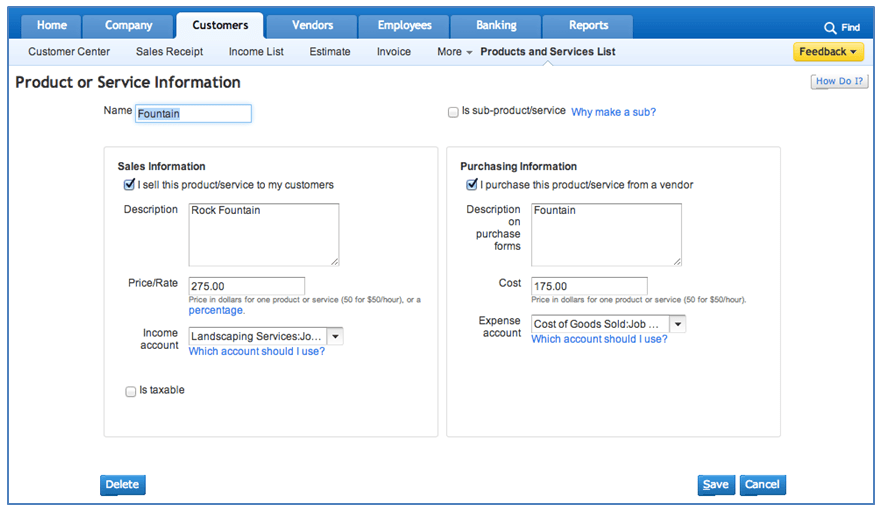
Task: Open the Employees tab
Action: 404,25
